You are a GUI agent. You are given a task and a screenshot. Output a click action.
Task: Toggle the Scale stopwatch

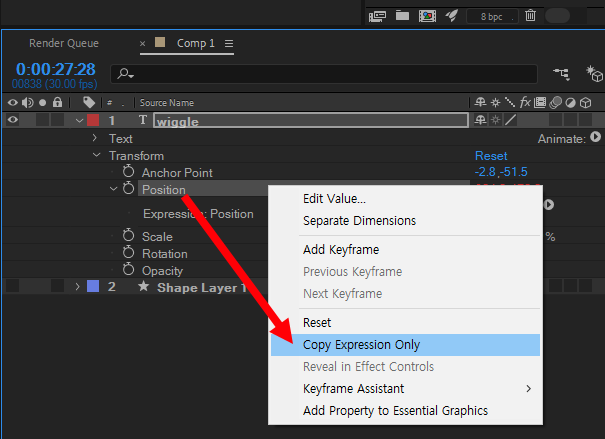pyautogui.click(x=128, y=235)
